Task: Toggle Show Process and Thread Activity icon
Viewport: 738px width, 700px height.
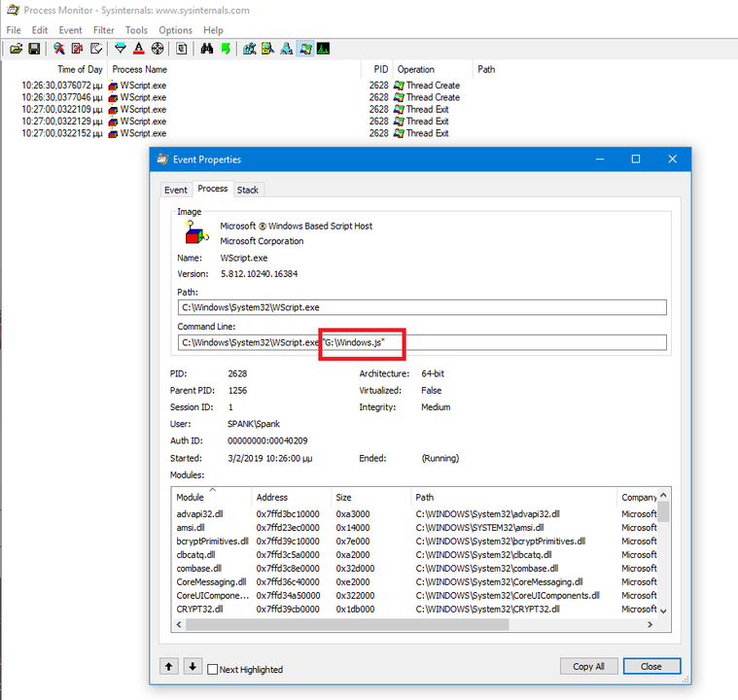Action: pyautogui.click(x=305, y=49)
